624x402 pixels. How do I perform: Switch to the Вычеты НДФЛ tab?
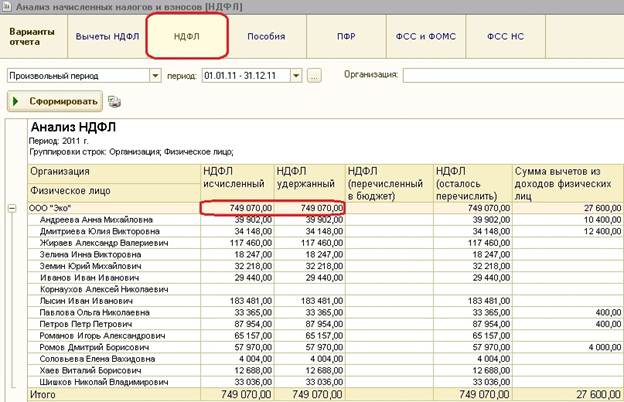(107, 36)
